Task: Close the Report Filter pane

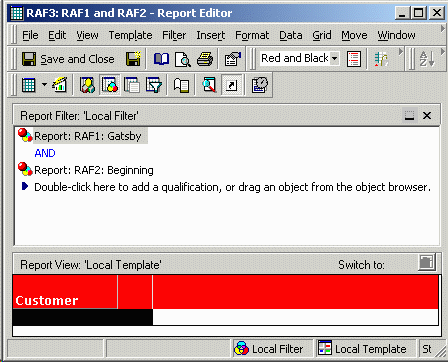Action: coord(427,116)
